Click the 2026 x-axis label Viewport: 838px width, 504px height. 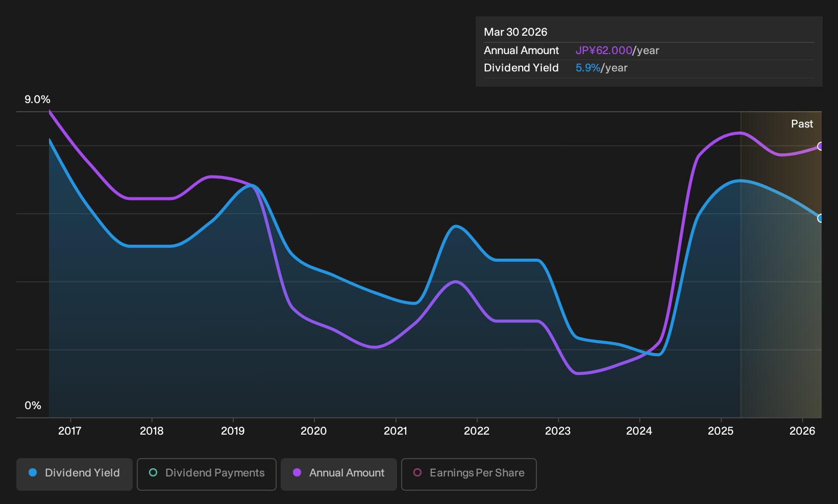tap(802, 431)
